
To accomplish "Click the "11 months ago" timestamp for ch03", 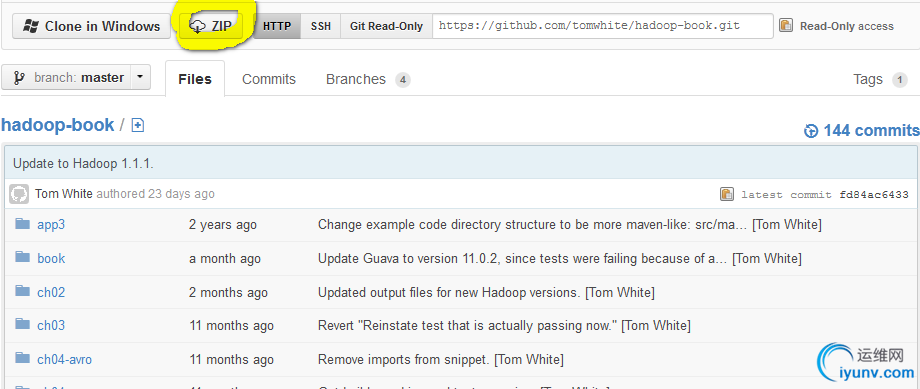I will 231,326.
